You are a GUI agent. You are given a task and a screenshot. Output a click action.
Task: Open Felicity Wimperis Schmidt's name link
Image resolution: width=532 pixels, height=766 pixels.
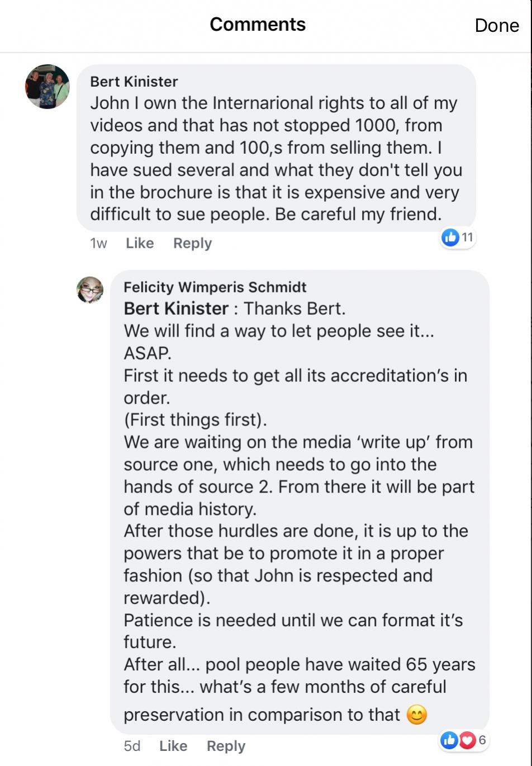(215, 287)
